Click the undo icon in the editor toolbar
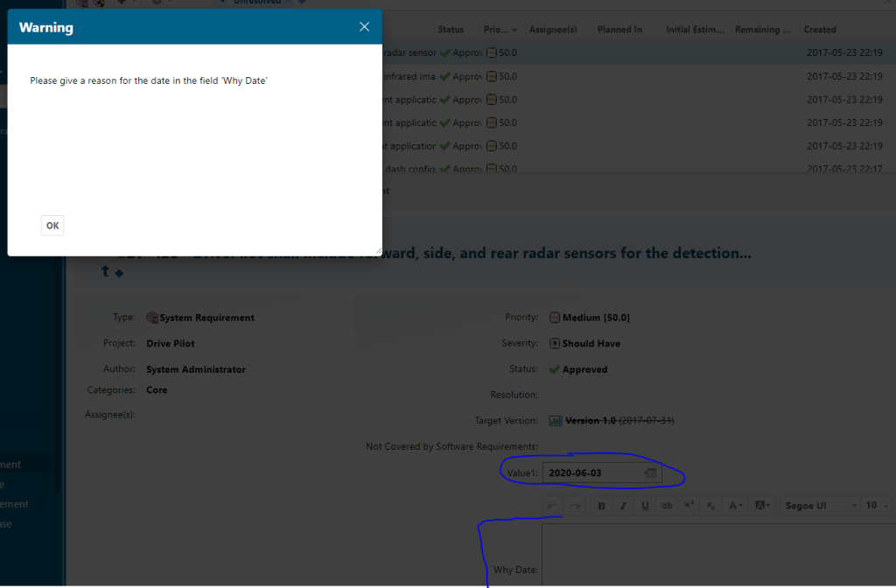The width and height of the screenshot is (896, 588). coord(552,506)
